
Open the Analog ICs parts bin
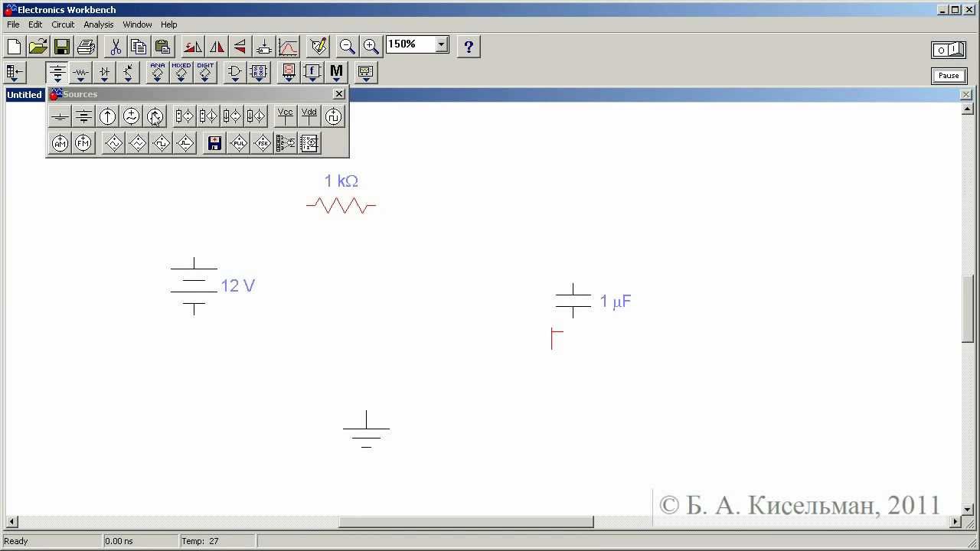coord(158,73)
